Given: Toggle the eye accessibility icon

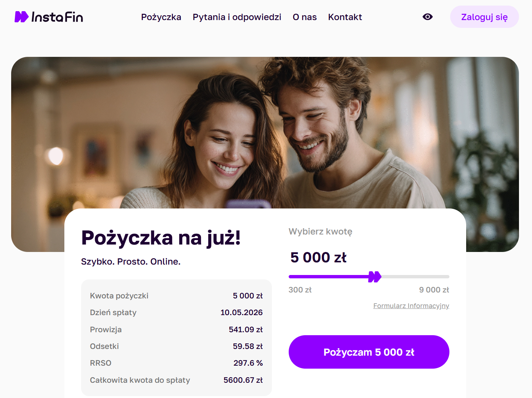Looking at the screenshot, I should click(427, 17).
